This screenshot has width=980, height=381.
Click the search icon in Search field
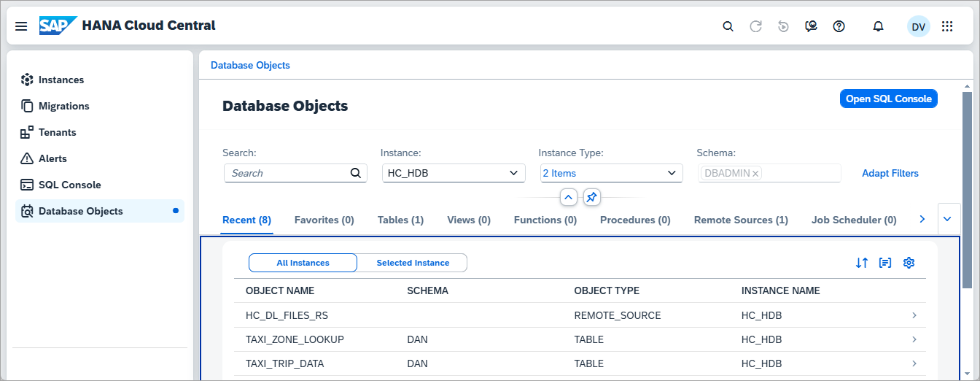[x=356, y=173]
